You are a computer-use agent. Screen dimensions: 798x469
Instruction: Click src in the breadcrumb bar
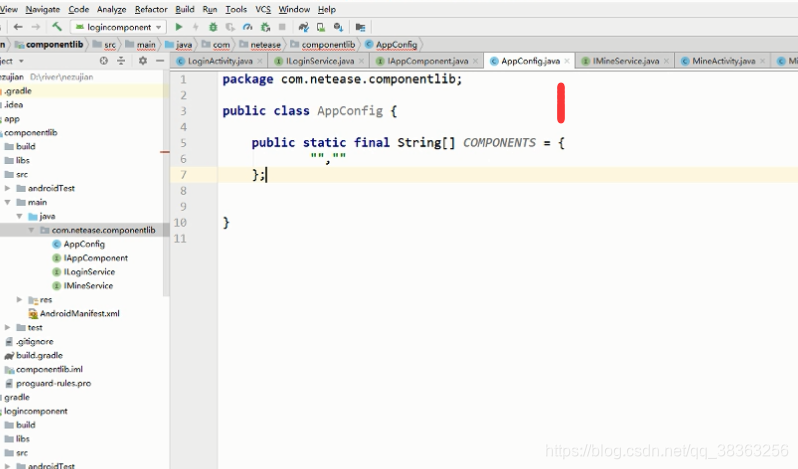tap(105, 45)
